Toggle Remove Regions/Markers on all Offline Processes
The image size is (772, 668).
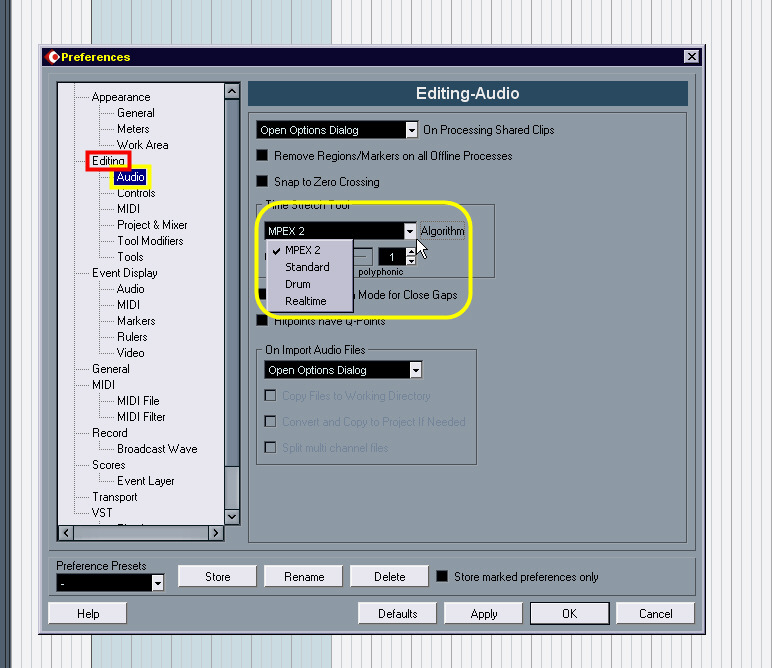[x=262, y=156]
